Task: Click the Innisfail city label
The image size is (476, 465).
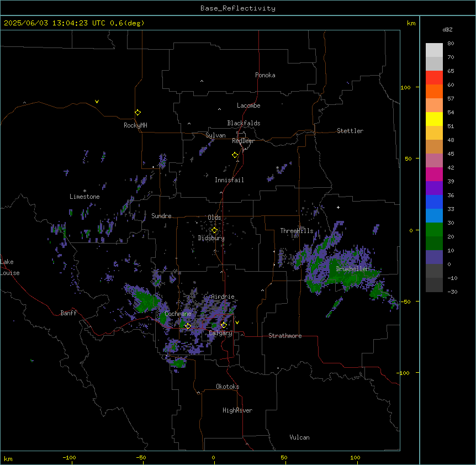Action: coord(229,180)
